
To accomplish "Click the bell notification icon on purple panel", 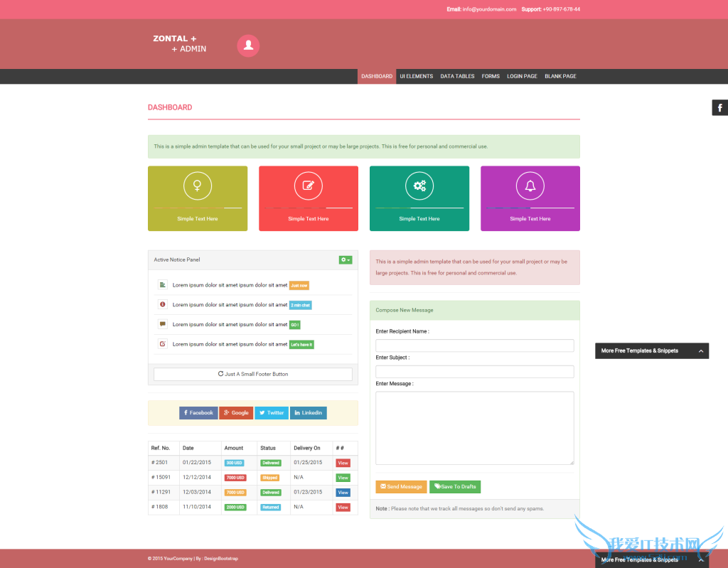I will [x=530, y=186].
